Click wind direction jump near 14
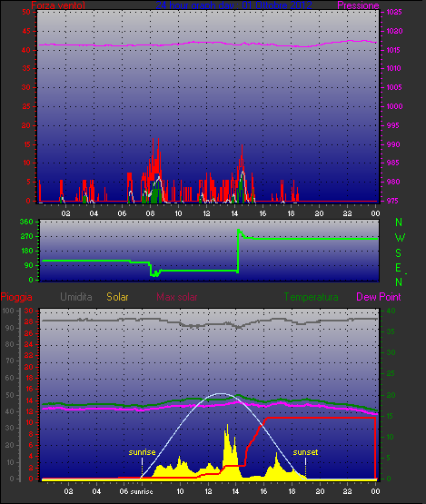Viewport: 426px width, 504px height. [x=238, y=251]
